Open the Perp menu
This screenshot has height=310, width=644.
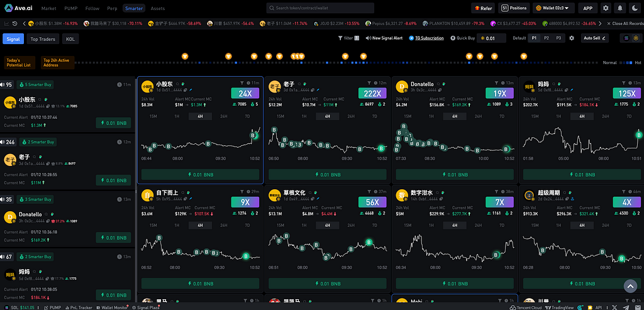[x=112, y=8]
